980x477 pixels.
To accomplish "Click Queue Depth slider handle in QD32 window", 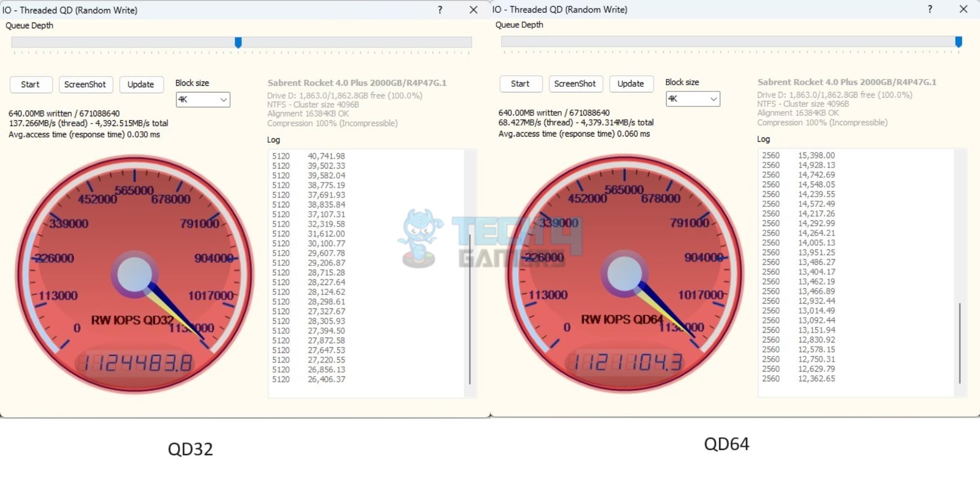I will pos(238,43).
